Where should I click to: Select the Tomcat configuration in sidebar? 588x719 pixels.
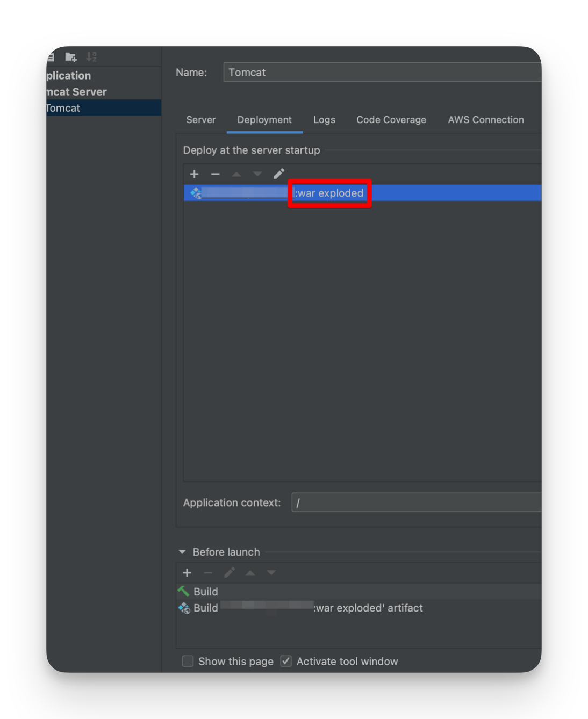[104, 108]
